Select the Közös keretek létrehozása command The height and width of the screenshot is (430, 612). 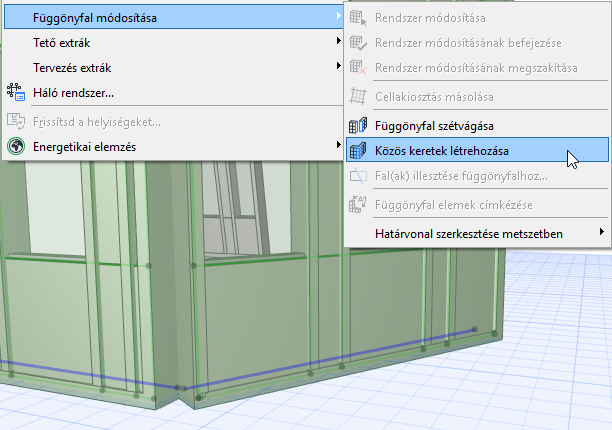(x=477, y=151)
